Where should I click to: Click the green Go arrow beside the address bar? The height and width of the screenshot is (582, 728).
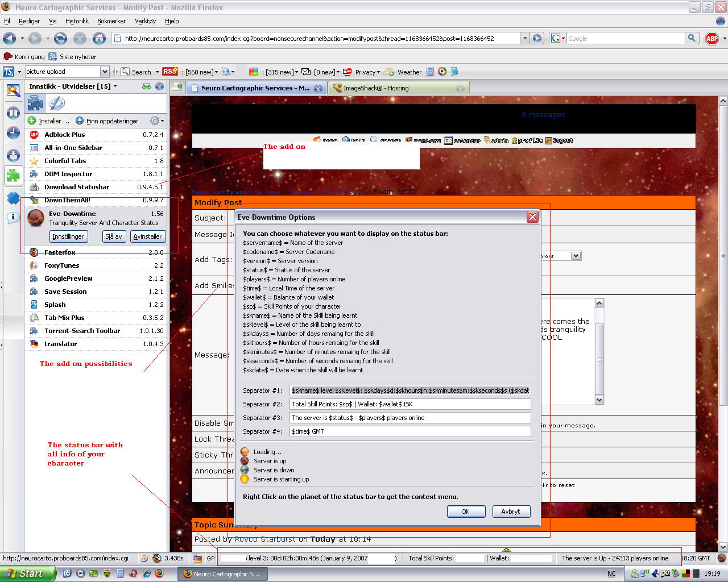537,39
